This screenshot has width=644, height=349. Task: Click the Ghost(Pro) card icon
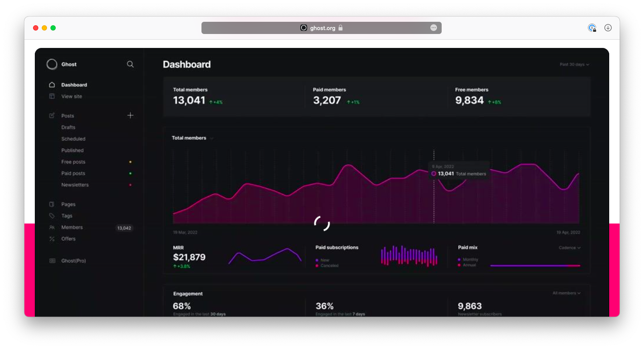pyautogui.click(x=52, y=261)
